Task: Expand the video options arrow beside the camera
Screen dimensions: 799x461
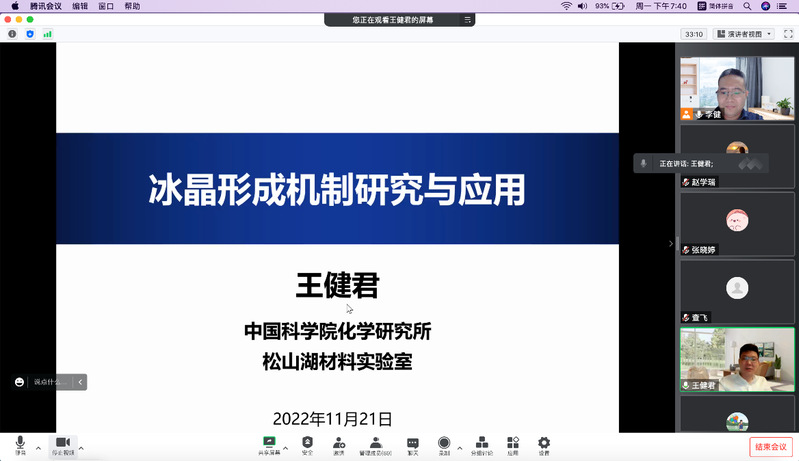Action: coord(81,447)
